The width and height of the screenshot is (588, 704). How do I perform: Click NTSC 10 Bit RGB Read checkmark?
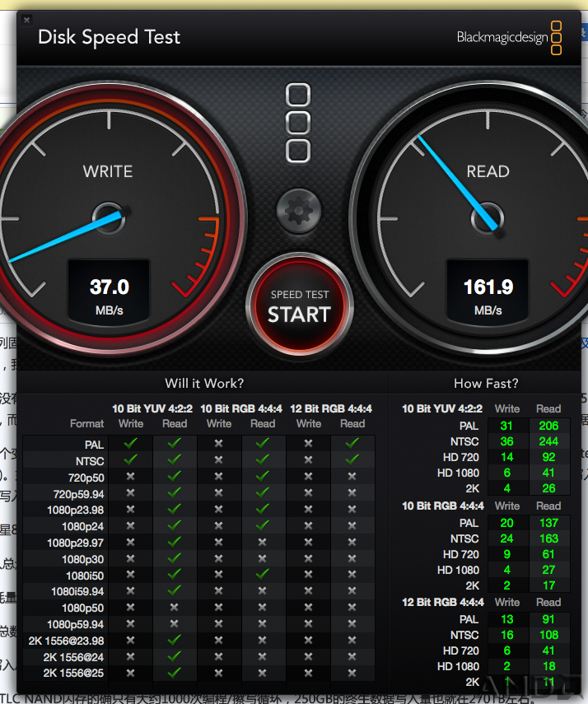coord(263,459)
